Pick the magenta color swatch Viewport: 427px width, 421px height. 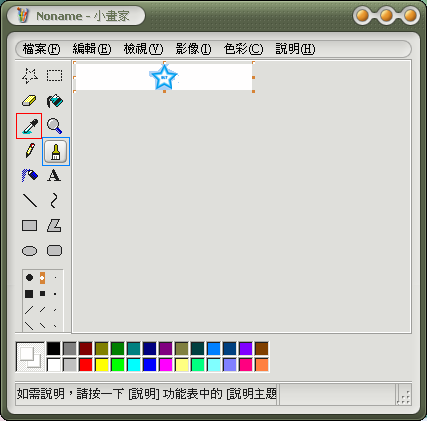point(166,365)
